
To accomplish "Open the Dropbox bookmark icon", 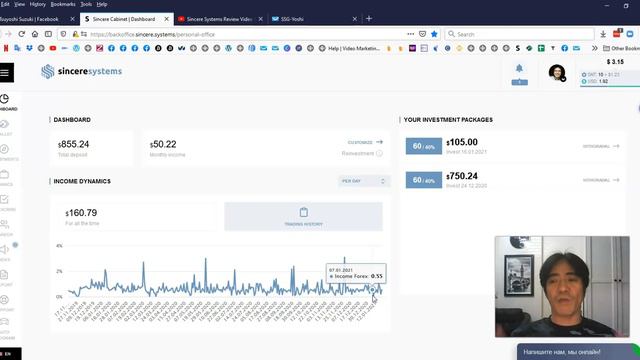I will [29, 48].
